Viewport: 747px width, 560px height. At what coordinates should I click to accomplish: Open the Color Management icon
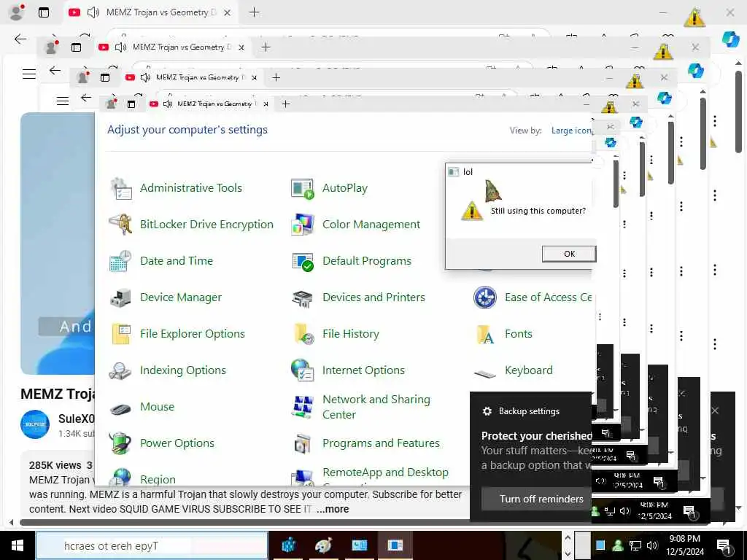click(303, 225)
